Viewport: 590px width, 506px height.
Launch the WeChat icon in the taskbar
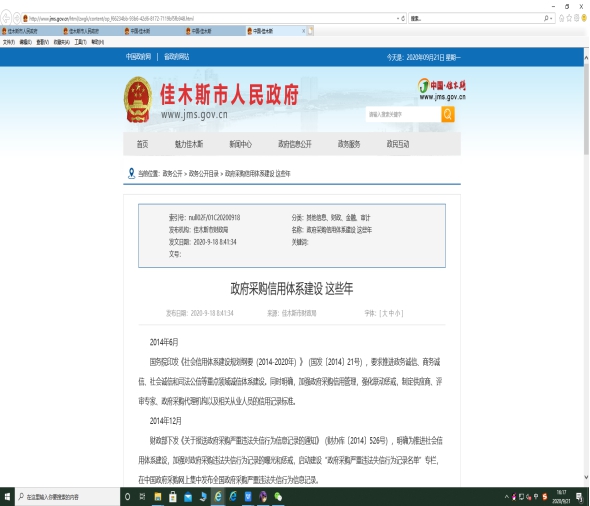278,497
